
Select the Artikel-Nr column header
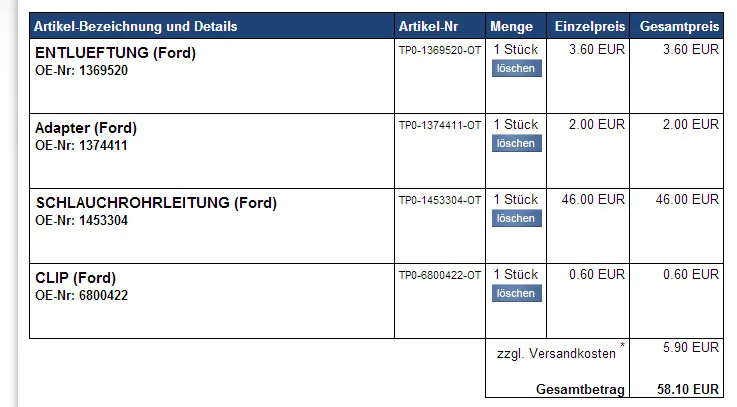[x=427, y=26]
